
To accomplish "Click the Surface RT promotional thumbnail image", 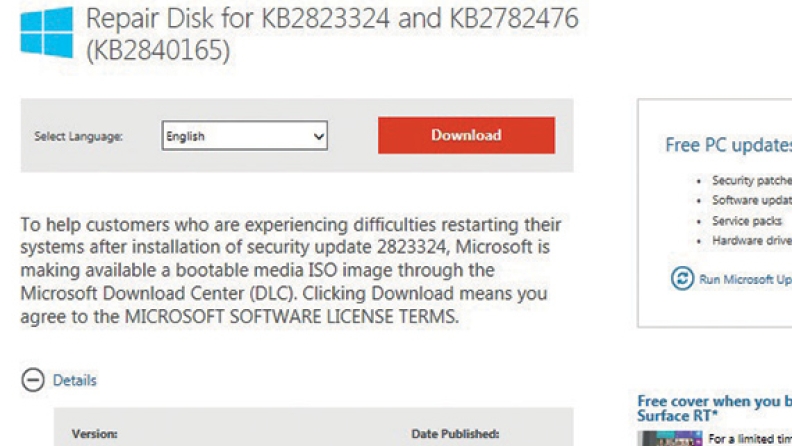I will tap(670, 438).
